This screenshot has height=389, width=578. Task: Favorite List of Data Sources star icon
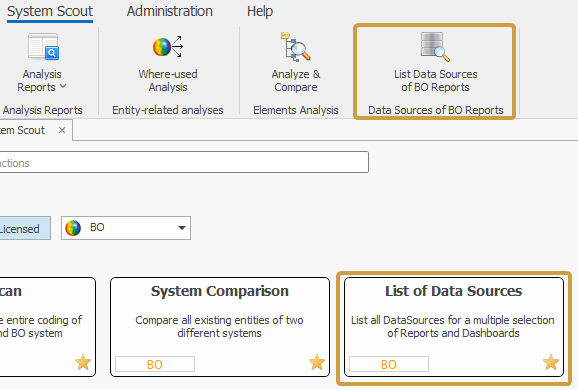coord(551,362)
